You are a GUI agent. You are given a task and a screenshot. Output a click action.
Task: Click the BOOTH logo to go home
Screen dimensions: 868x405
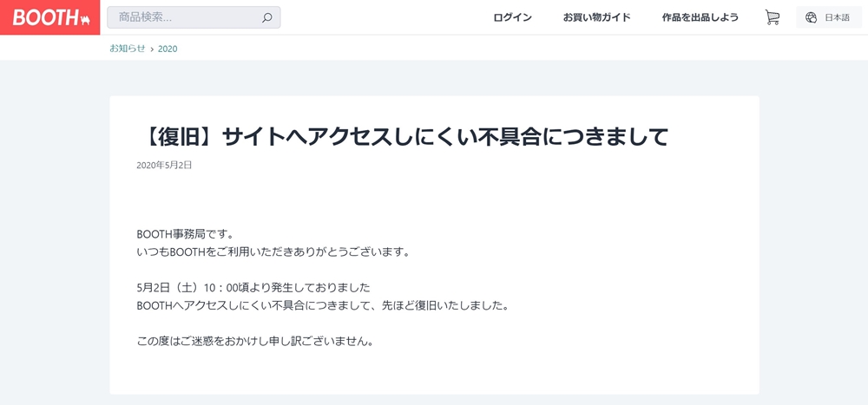pyautogui.click(x=45, y=17)
